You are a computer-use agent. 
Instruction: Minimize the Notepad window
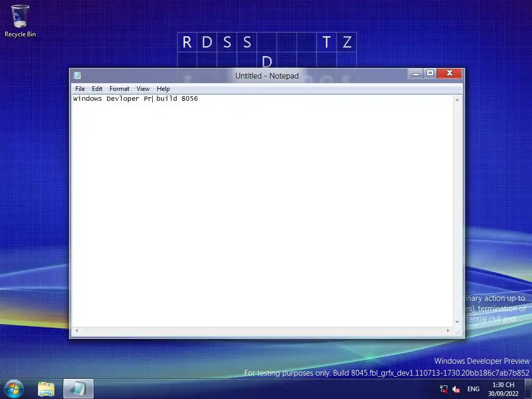coord(416,73)
